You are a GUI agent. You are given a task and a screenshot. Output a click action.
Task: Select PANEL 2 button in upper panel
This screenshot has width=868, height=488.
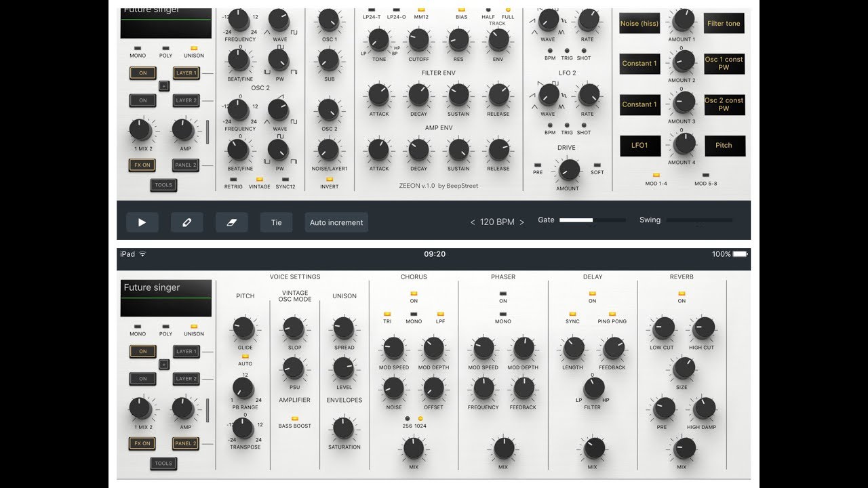pos(186,165)
